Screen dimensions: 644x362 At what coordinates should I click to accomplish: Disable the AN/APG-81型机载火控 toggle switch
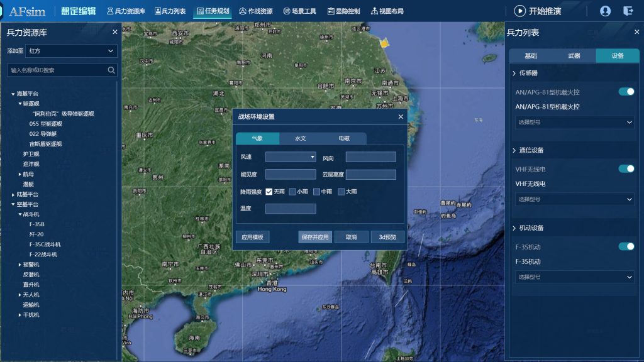tap(626, 92)
